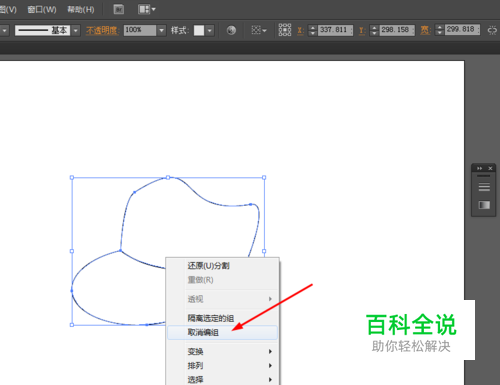
Task: Click the Bridge icon in menu bar
Action: (x=118, y=9)
